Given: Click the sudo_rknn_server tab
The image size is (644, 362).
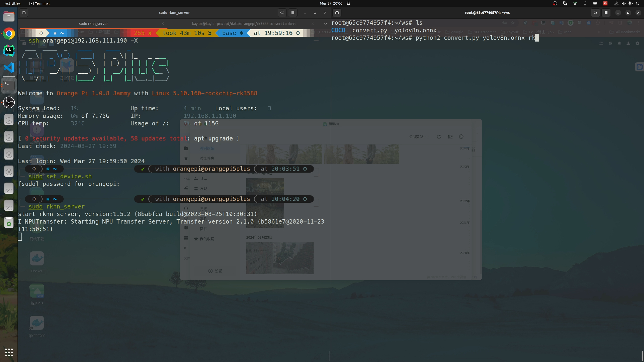Looking at the screenshot, I should [93, 23].
